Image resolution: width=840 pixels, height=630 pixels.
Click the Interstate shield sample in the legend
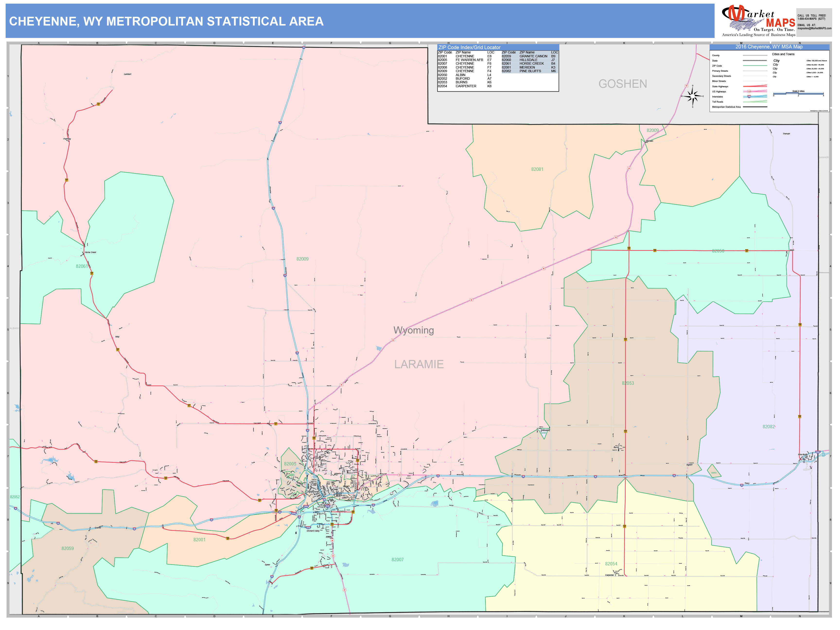[x=749, y=96]
